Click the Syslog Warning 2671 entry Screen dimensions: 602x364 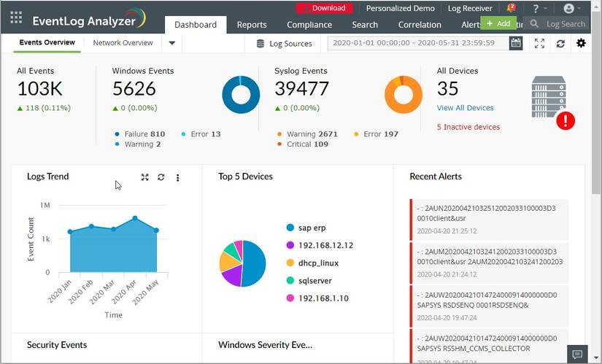pos(307,134)
